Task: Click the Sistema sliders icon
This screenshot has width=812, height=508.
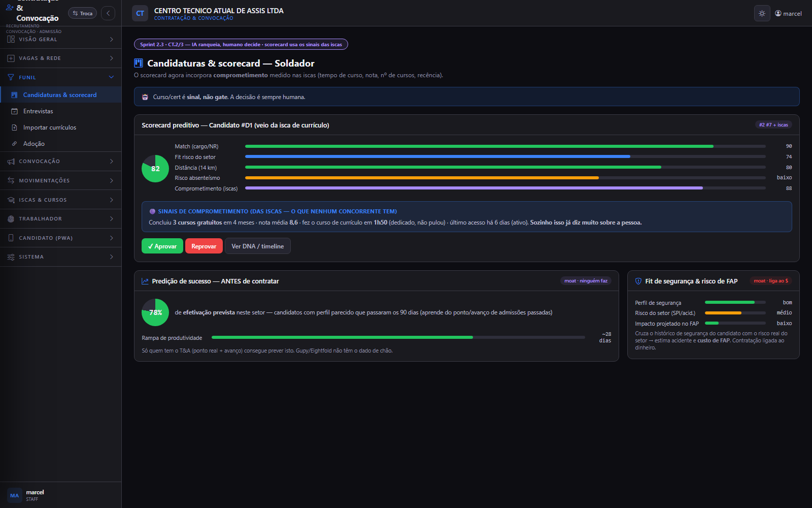Action: pos(11,257)
